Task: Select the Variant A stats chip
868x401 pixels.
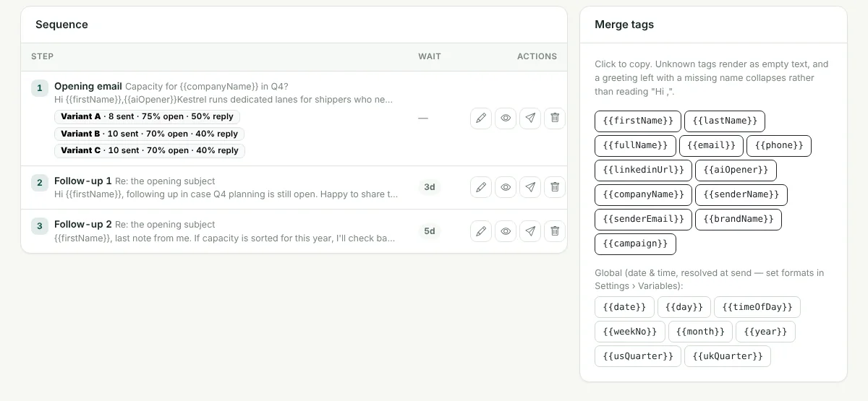Action: [x=147, y=116]
